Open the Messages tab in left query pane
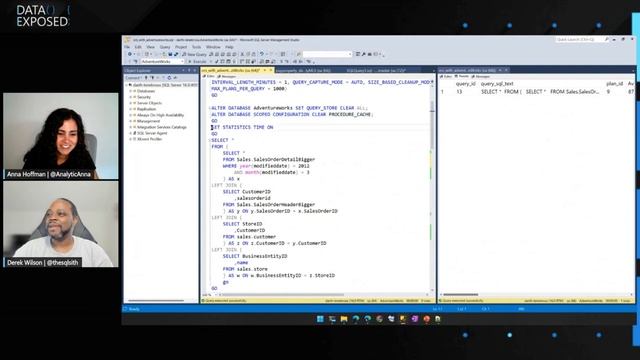640x360 pixels. tap(227, 76)
